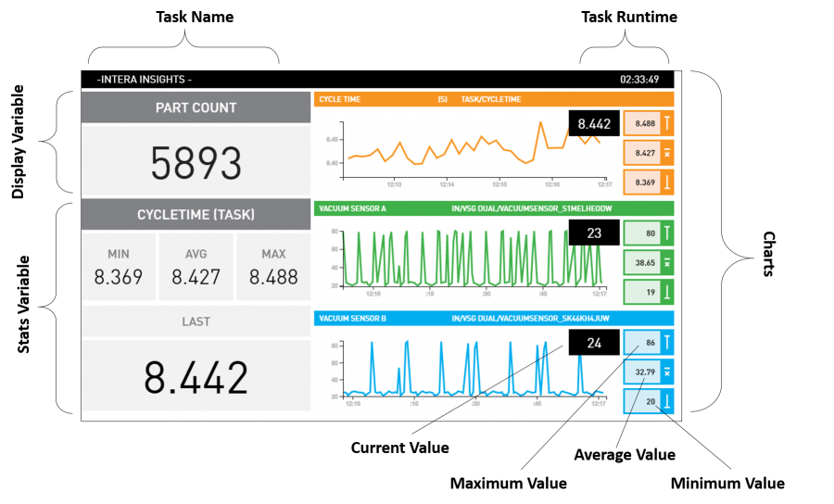Click the LAST label bar
Image resolution: width=834 pixels, height=504 pixels.
coord(196,321)
